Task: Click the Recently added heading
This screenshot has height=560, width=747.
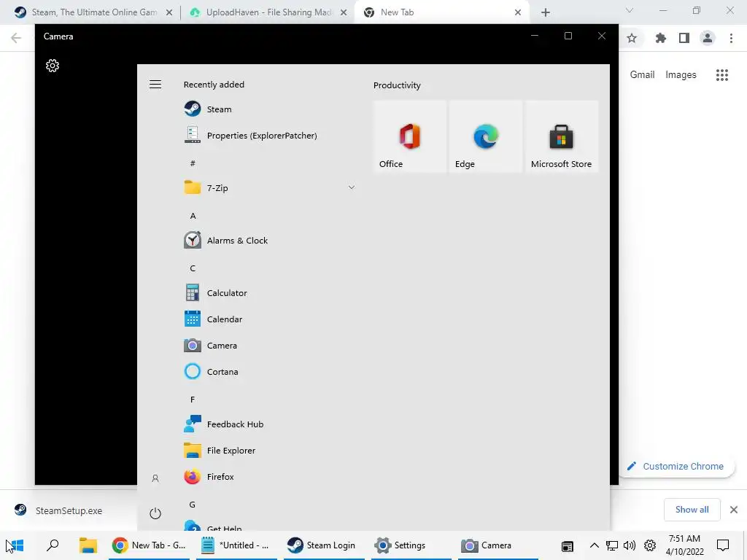Action: [x=214, y=85]
